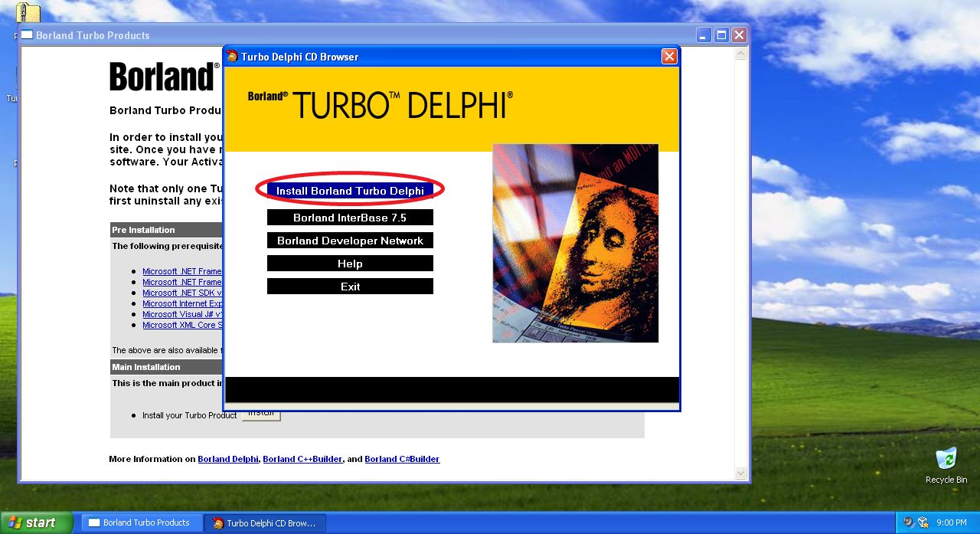Click the Microsoft XML Core prerequisite link
980x534 pixels.
point(183,325)
